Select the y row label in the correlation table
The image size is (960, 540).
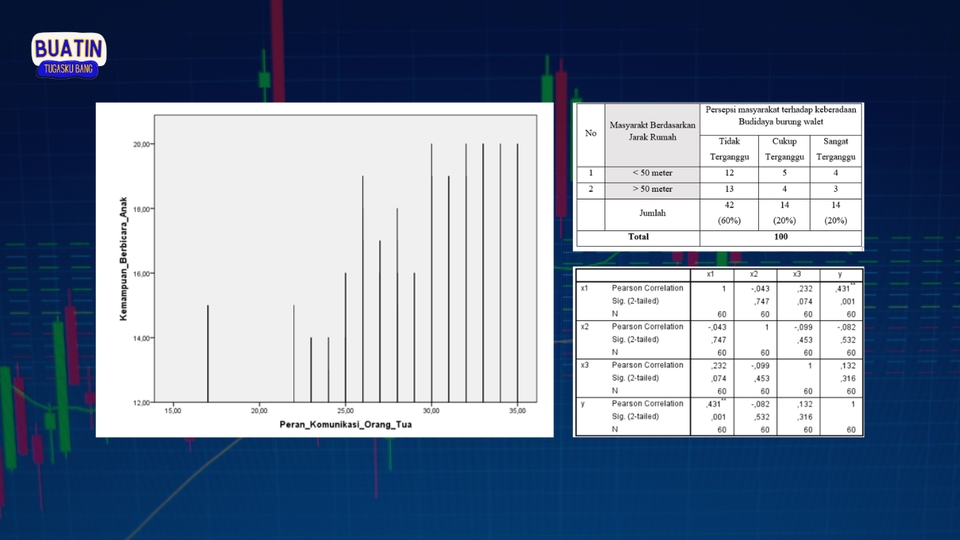tap(583, 404)
